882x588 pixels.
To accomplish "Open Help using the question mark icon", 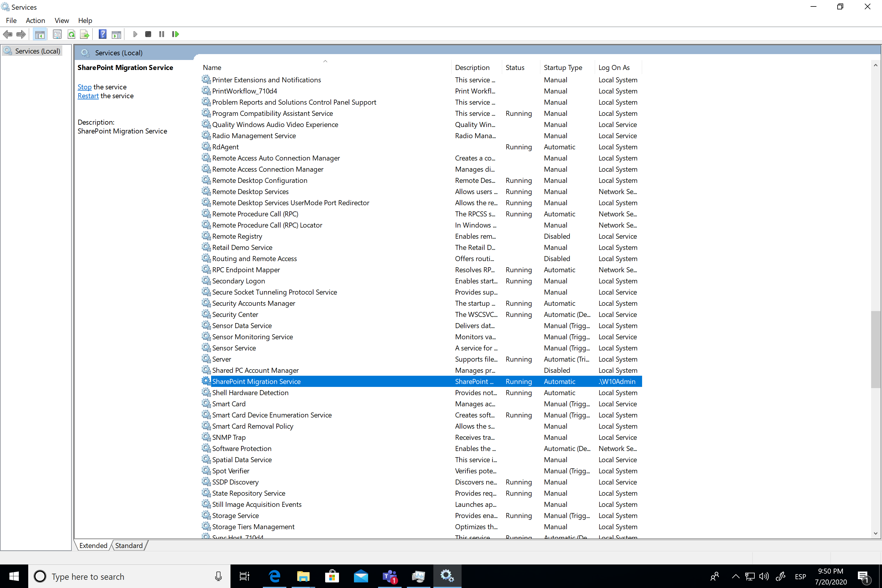I will coord(102,34).
